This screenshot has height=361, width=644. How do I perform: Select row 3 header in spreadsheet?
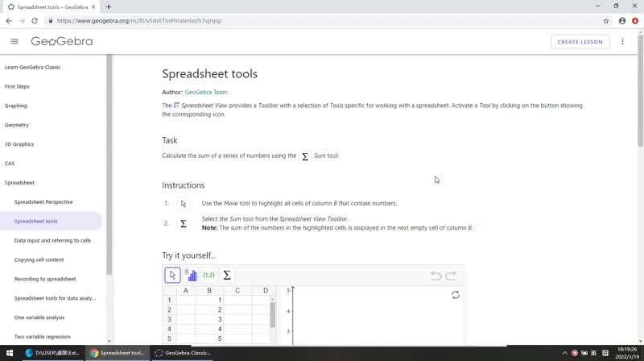click(169, 319)
